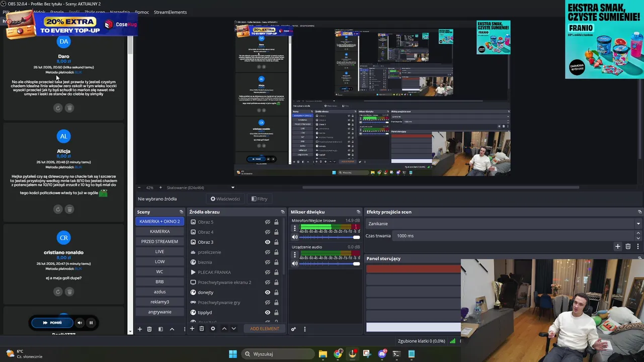Image resolution: width=644 pixels, height=362 pixels.
Task: Remove source using the Źródła obrazu trash icon
Action: coord(202,328)
